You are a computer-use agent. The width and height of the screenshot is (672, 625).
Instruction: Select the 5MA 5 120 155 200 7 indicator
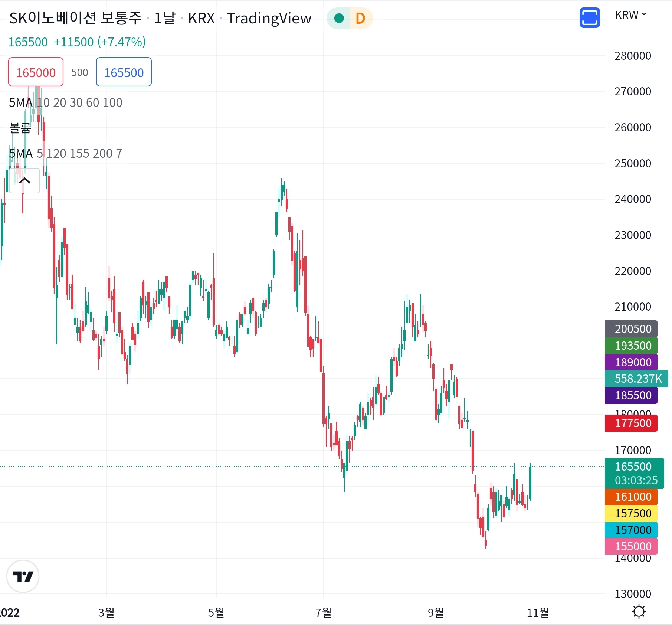tap(66, 153)
